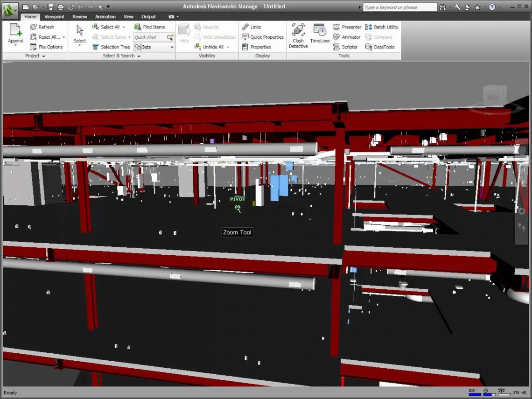
Task: Click the Refresh button
Action: pos(42,27)
